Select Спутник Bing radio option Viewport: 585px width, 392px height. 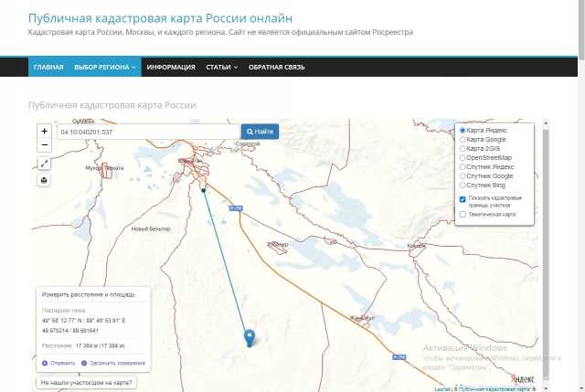[x=463, y=185]
